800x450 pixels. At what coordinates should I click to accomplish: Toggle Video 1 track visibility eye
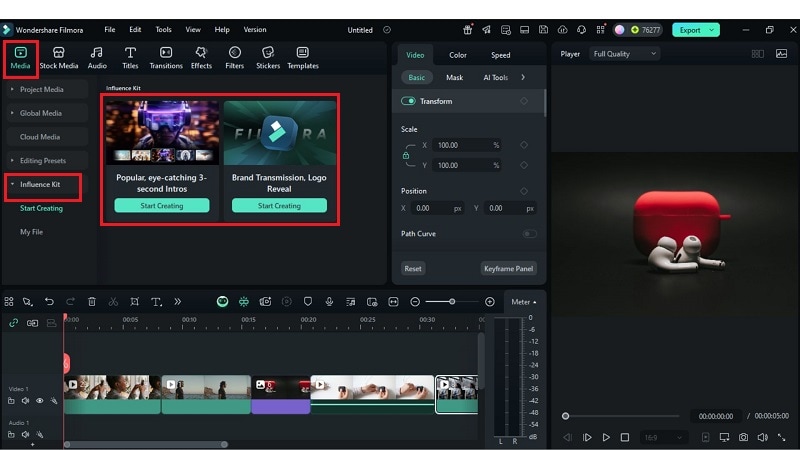pyautogui.click(x=40, y=401)
